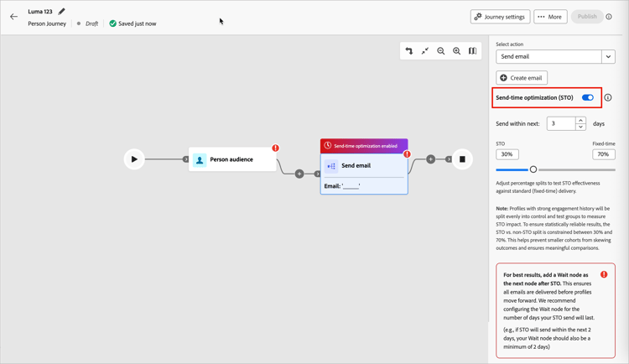Open the Select action dropdown

click(555, 56)
